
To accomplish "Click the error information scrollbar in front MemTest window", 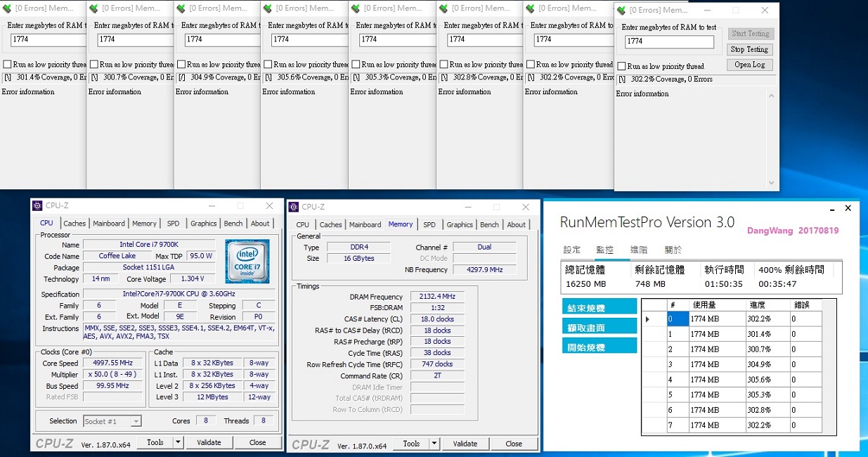I will tap(772, 138).
